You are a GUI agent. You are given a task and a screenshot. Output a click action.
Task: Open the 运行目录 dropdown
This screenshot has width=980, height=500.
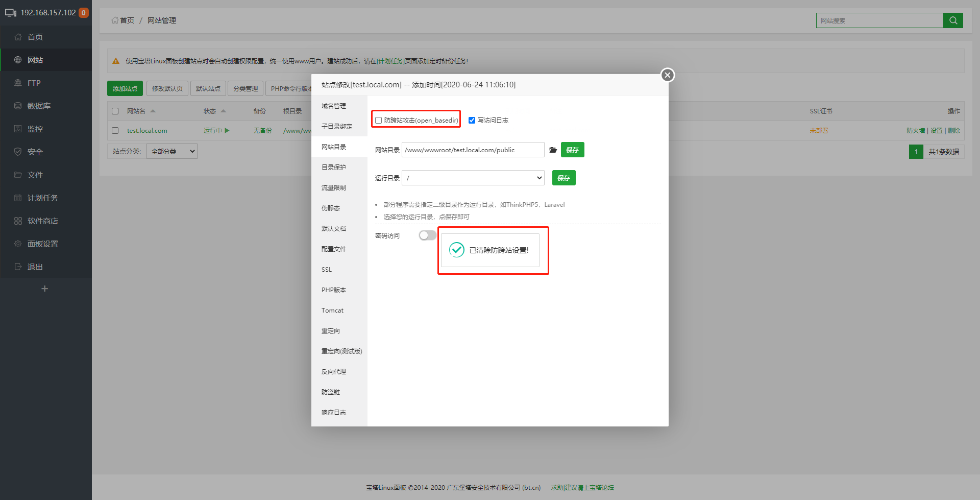473,178
